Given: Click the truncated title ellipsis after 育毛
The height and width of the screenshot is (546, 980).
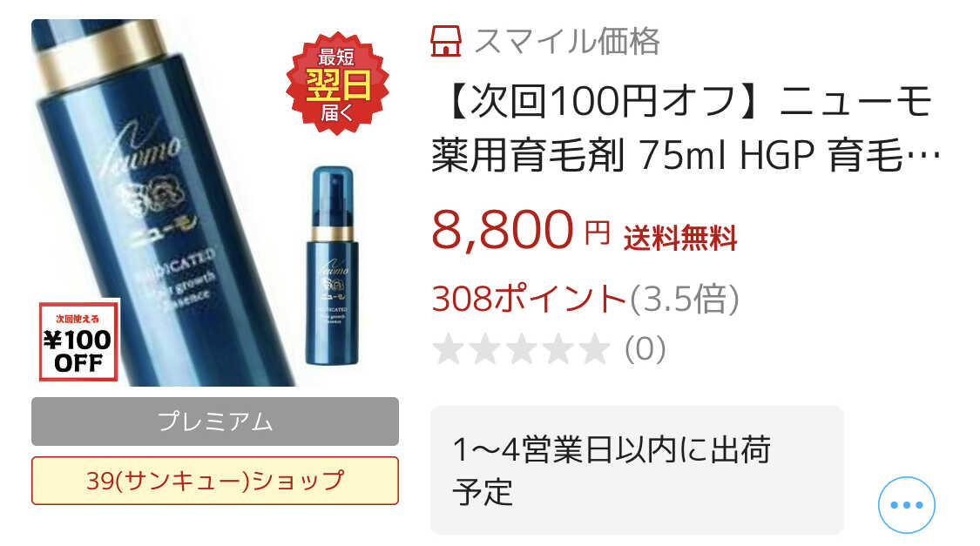Looking at the screenshot, I should 923,157.
